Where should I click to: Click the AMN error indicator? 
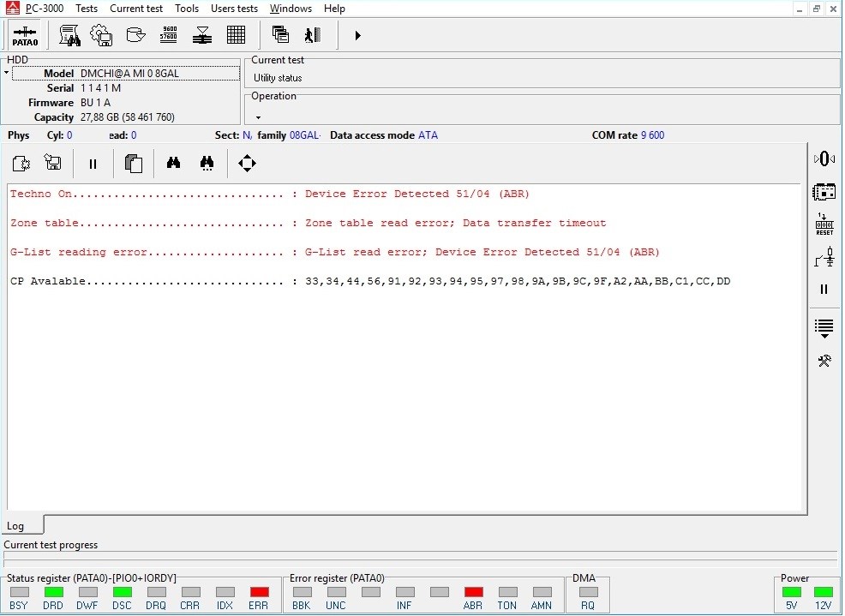click(x=542, y=592)
